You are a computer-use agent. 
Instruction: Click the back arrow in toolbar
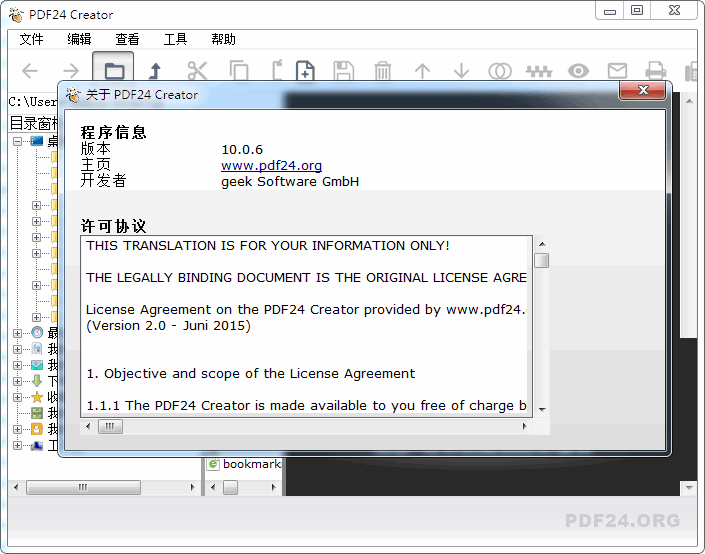pyautogui.click(x=30, y=71)
